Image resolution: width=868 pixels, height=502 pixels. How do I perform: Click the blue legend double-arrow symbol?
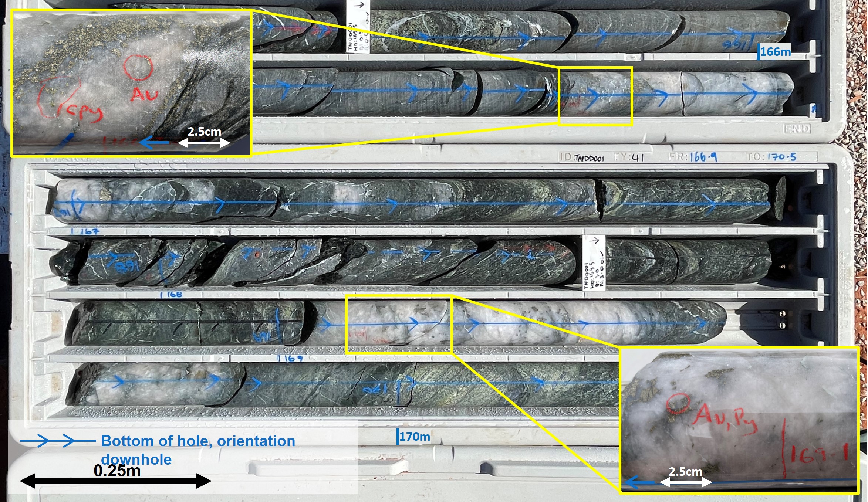57,441
